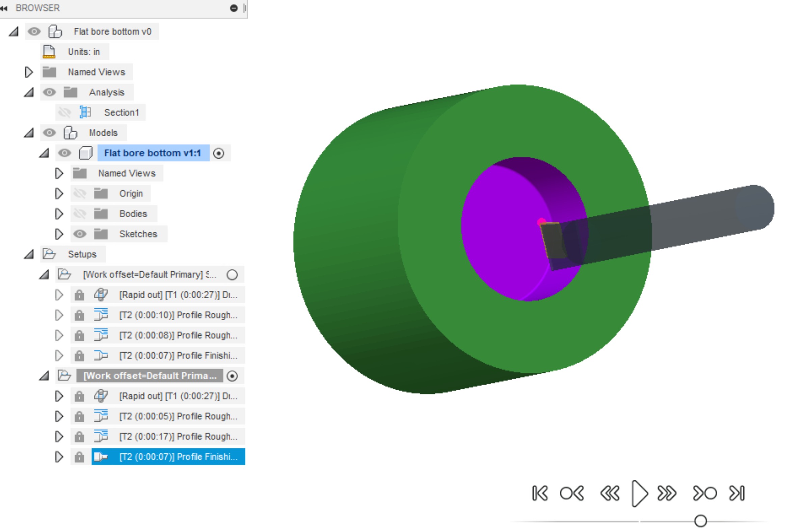Click the drill icon of the second Rapid out T1
The height and width of the screenshot is (532, 798).
[x=101, y=396]
